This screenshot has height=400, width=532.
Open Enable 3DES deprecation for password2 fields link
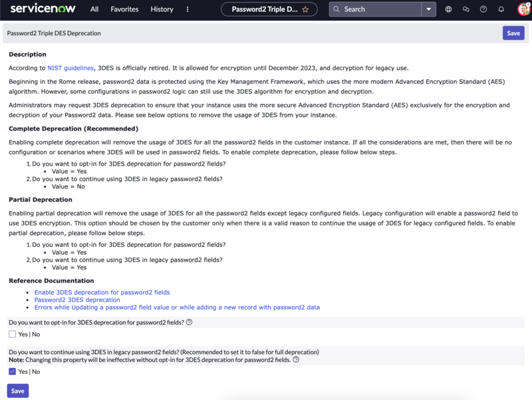102,292
